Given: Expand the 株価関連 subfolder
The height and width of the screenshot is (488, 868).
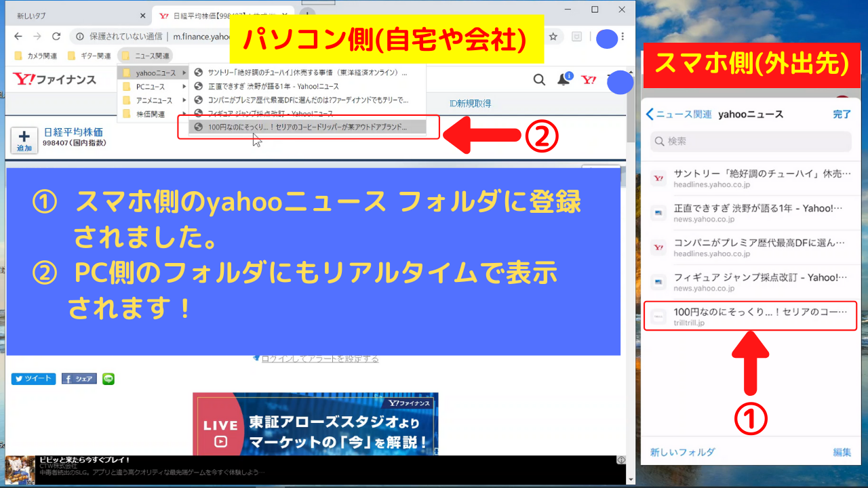Looking at the screenshot, I should pyautogui.click(x=153, y=114).
